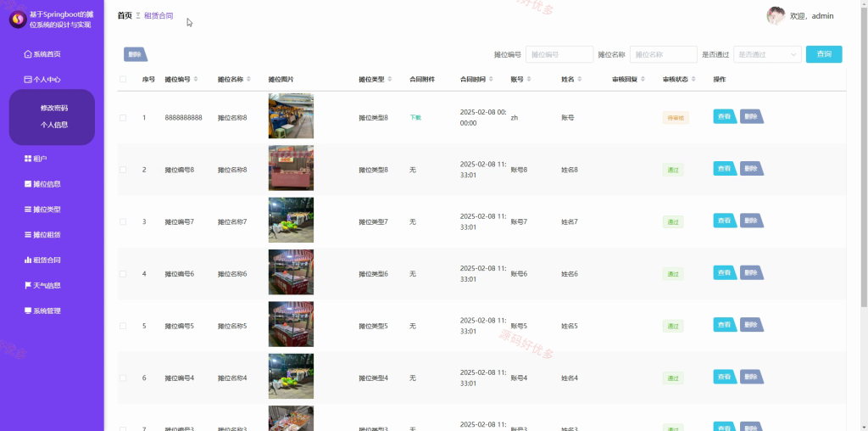
Task: Sort by 合同时间 column arrows
Action: pos(491,79)
